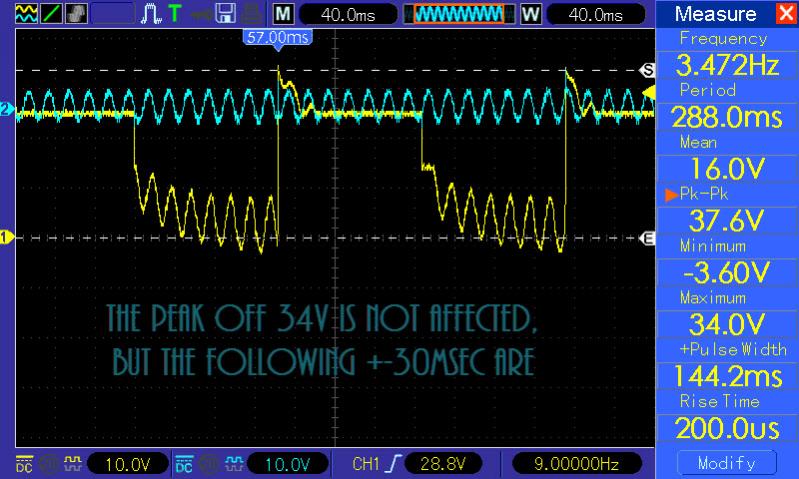Click the S cursor marker on right

(x=647, y=70)
